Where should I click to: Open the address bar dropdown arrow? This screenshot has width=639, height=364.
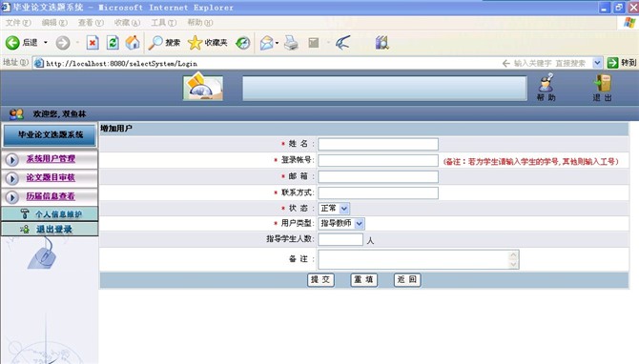[597, 63]
